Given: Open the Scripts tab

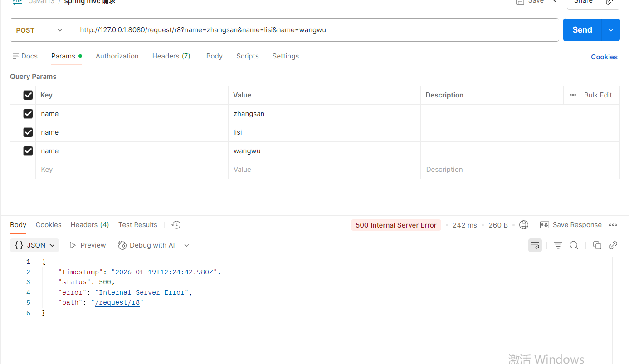Looking at the screenshot, I should 247,56.
